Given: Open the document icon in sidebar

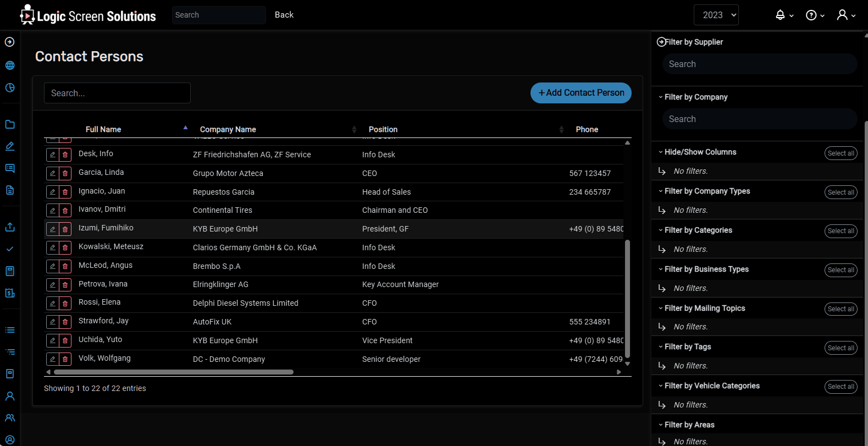Looking at the screenshot, I should pos(9,190).
